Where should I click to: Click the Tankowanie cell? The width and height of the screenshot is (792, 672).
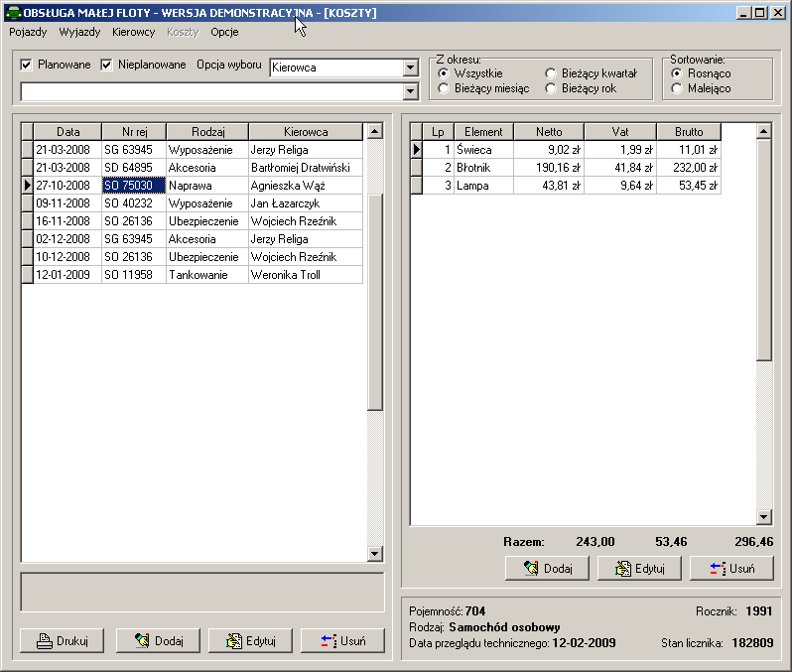[x=207, y=275]
